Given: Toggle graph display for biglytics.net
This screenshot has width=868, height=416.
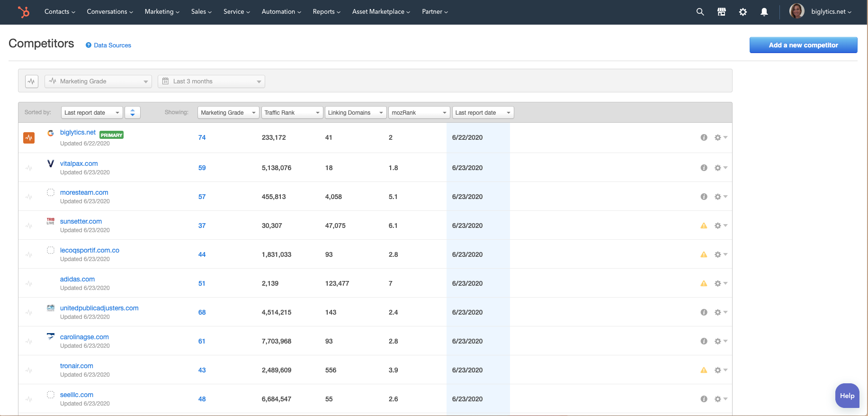Looking at the screenshot, I should point(29,138).
